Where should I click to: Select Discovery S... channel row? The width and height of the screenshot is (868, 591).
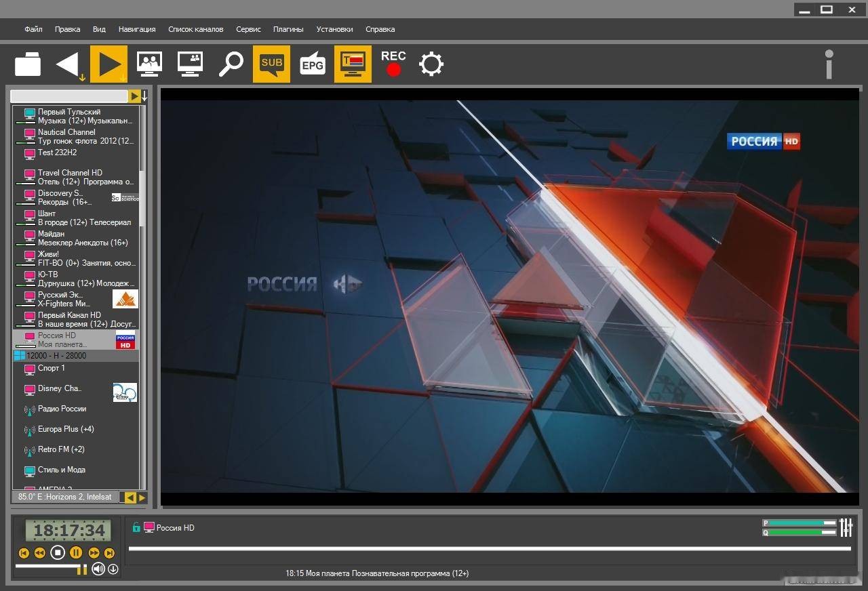click(x=75, y=197)
